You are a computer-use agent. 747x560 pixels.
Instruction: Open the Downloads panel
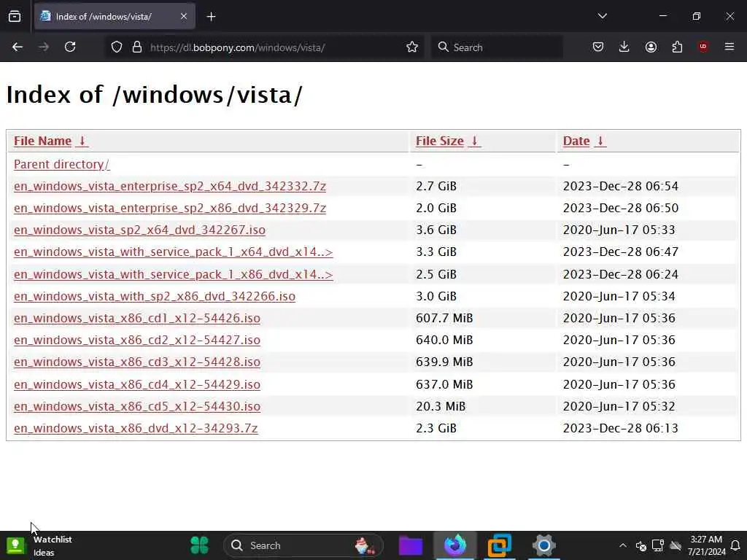click(624, 47)
